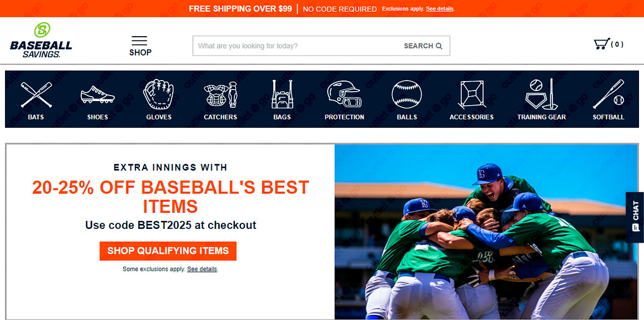This screenshot has height=320, width=644.
Task: Expand the hamburger Shop menu
Action: (x=140, y=46)
